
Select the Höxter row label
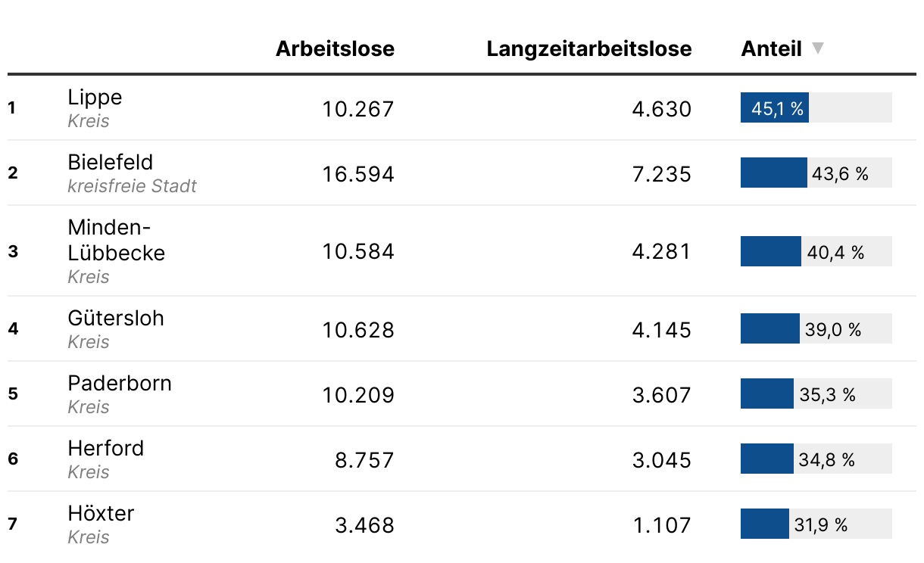pyautogui.click(x=101, y=514)
